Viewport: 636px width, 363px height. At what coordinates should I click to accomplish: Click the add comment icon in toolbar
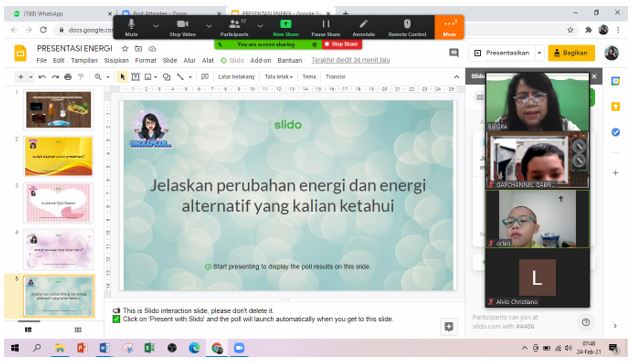click(205, 77)
